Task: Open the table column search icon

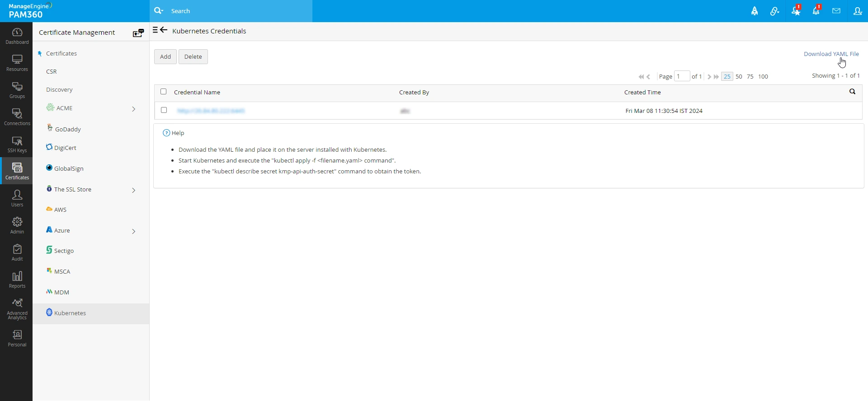Action: point(852,92)
